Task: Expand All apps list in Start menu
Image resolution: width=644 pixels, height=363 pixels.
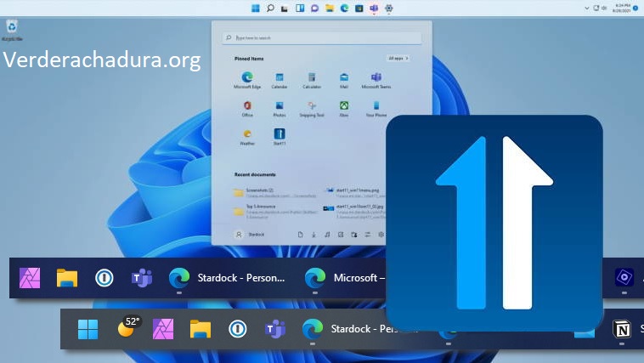Action: click(398, 59)
